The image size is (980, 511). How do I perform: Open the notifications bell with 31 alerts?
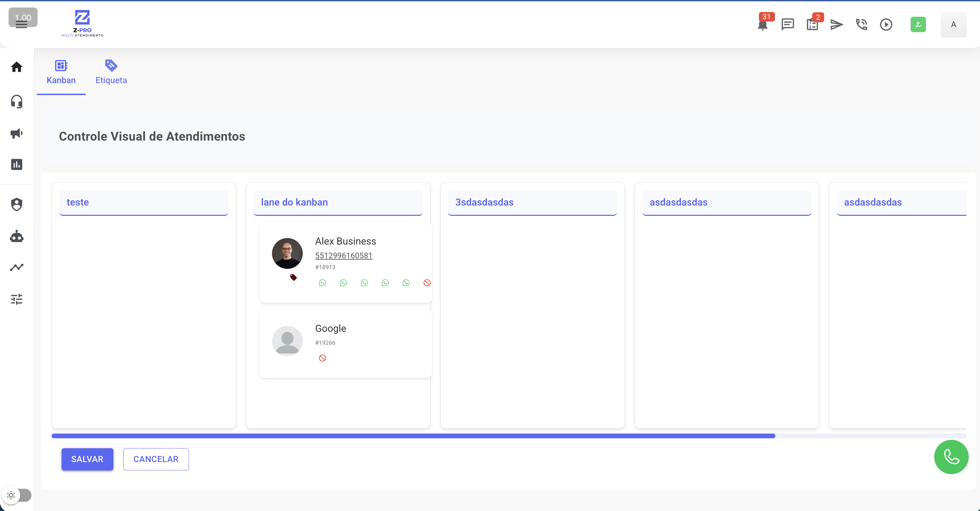coord(762,24)
